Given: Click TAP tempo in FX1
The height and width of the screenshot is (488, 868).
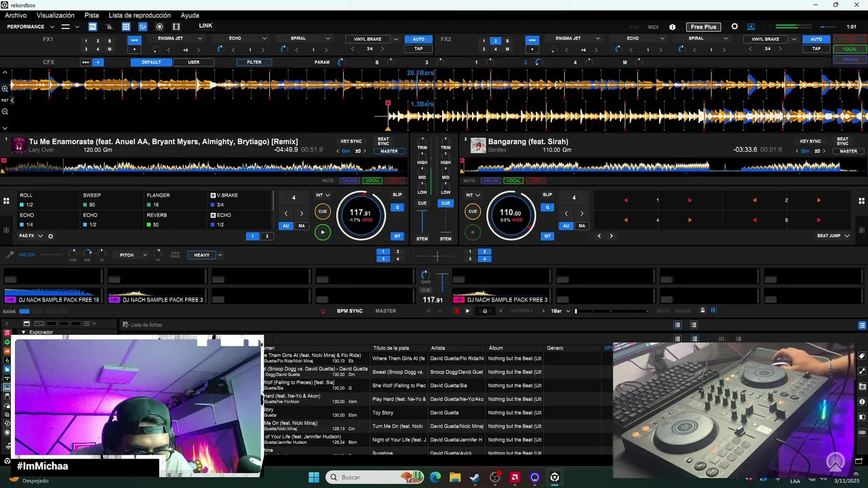Looking at the screenshot, I should [418, 49].
